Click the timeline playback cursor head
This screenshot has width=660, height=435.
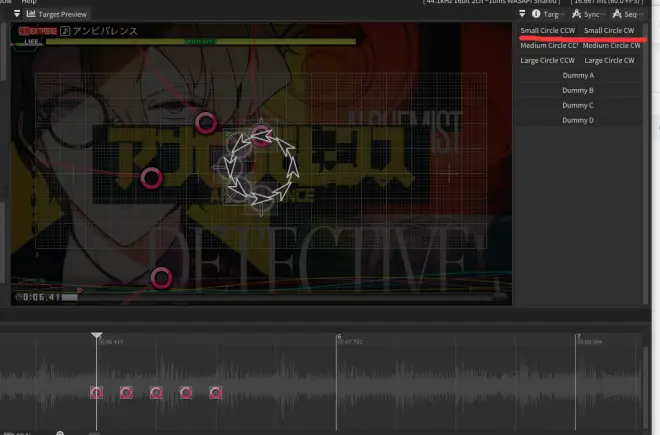coord(97,336)
